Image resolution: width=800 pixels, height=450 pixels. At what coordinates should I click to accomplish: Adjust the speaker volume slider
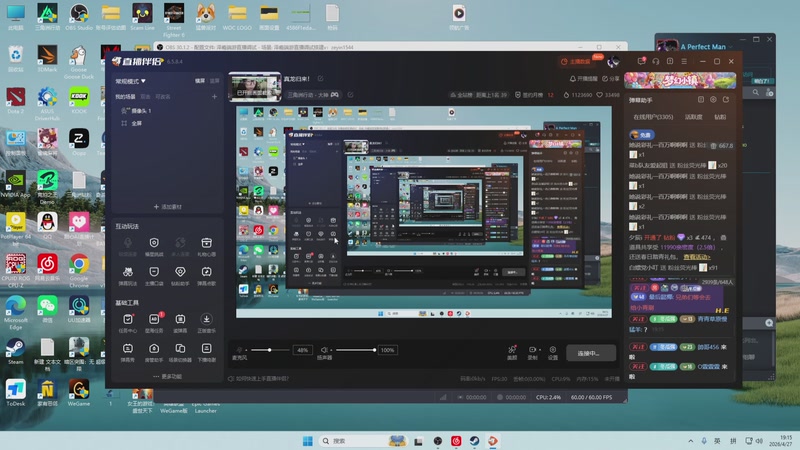pos(356,350)
